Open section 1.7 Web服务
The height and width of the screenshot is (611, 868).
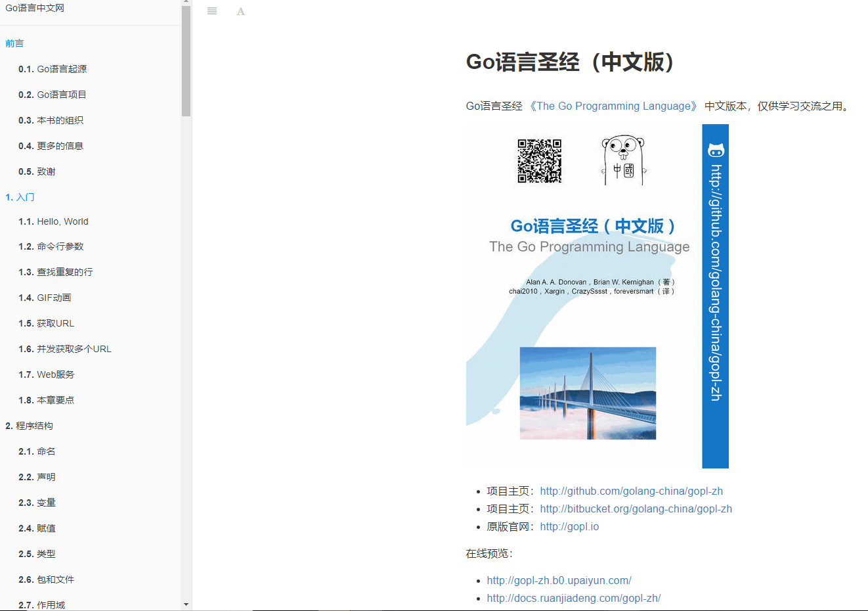pyautogui.click(x=47, y=374)
